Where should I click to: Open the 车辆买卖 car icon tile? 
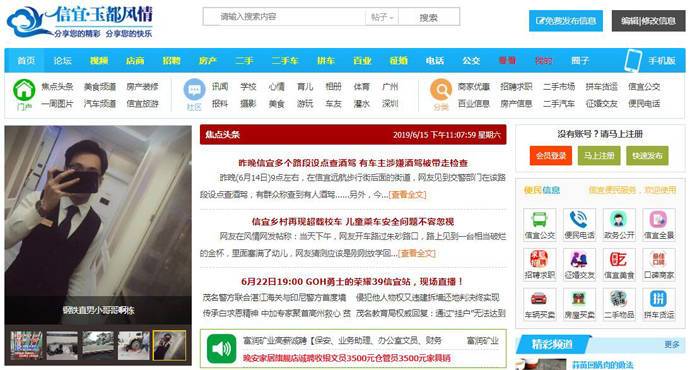[x=540, y=304]
